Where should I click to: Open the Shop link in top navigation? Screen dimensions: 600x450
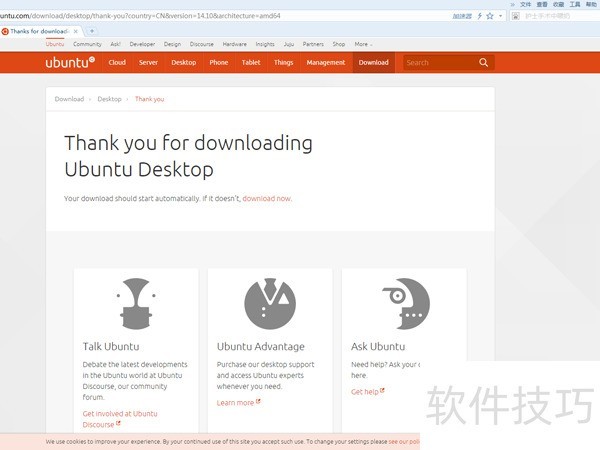(x=339, y=44)
